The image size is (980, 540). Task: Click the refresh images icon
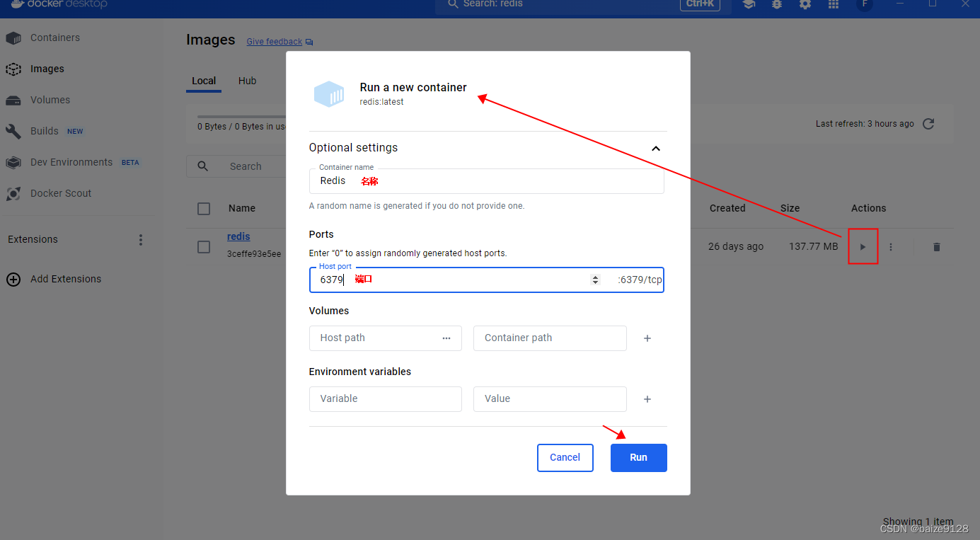click(928, 124)
